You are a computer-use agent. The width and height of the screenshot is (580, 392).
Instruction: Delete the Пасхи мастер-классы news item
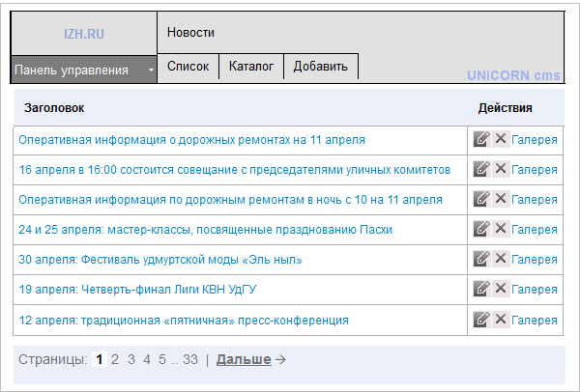pos(501,229)
